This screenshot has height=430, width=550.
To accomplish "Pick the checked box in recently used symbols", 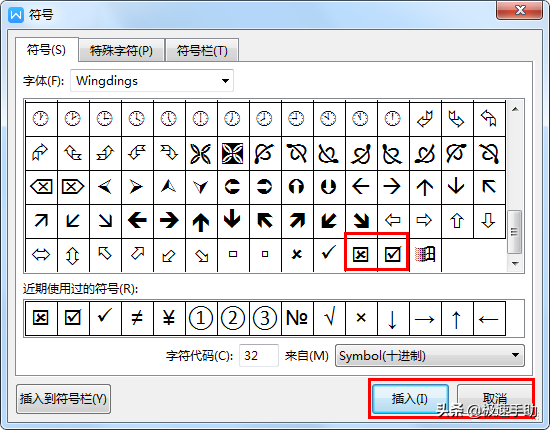I will (x=73, y=318).
